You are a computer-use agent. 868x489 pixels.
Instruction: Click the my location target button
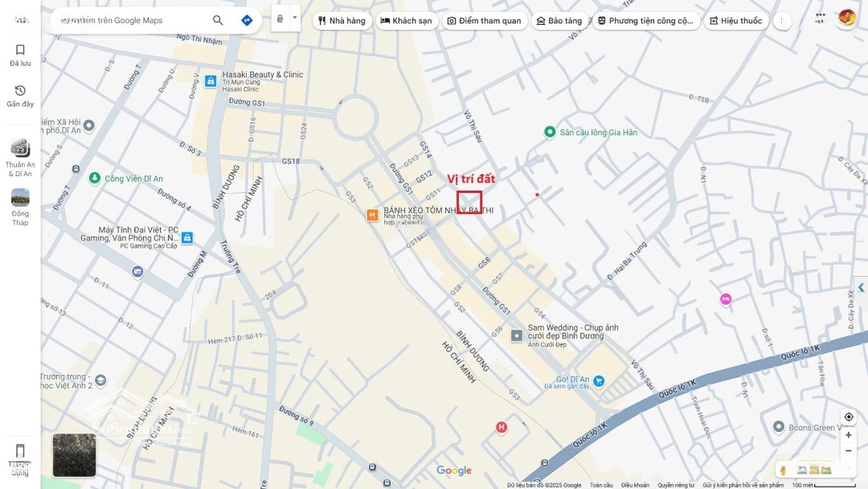pos(848,417)
